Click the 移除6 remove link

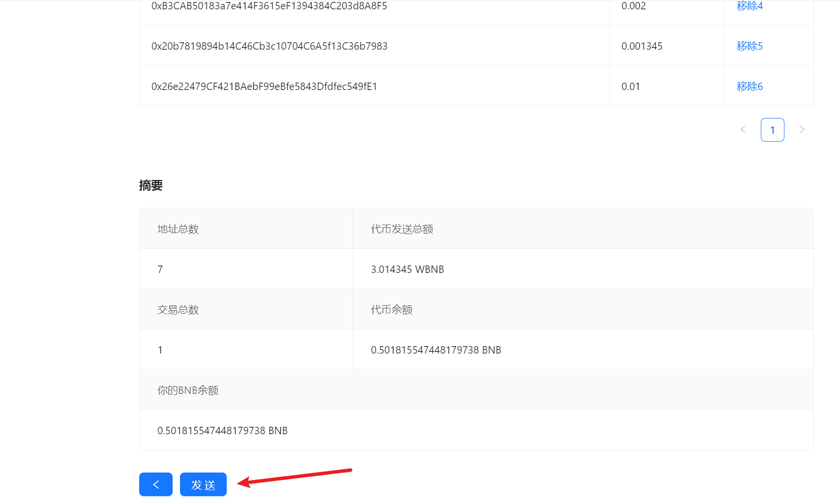(x=750, y=87)
